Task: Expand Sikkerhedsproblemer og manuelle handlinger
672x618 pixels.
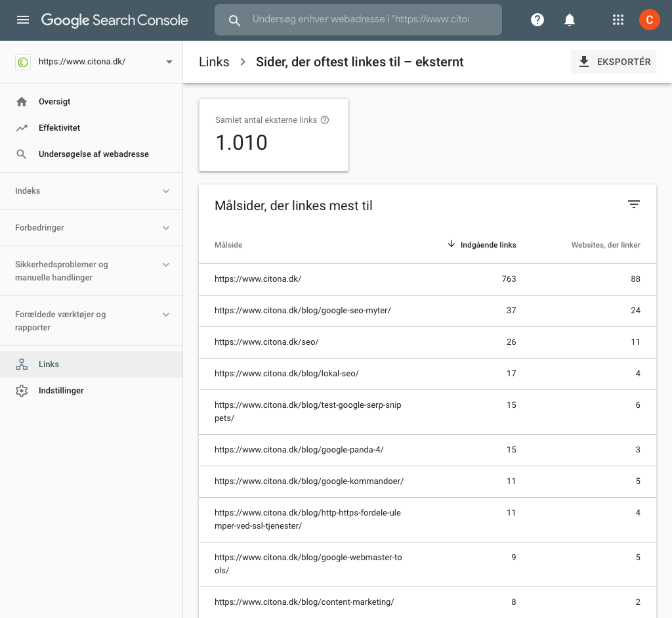Action: click(x=91, y=271)
